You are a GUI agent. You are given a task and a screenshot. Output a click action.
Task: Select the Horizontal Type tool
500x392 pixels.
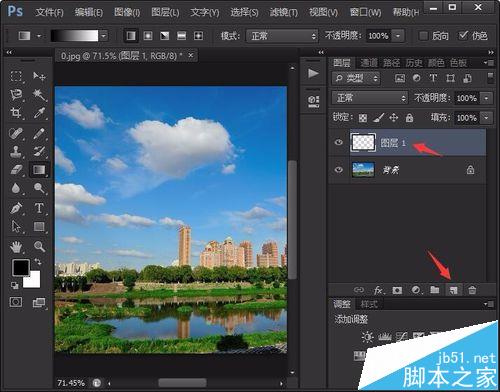pos(39,208)
